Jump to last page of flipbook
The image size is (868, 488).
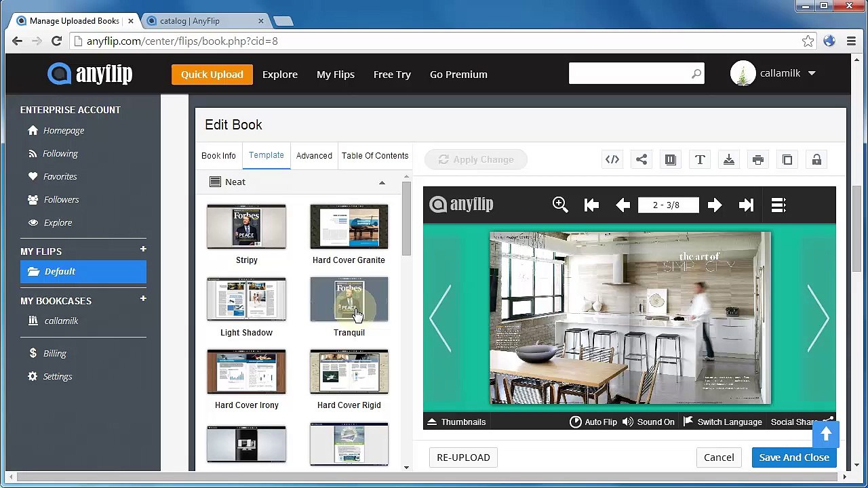pos(746,205)
